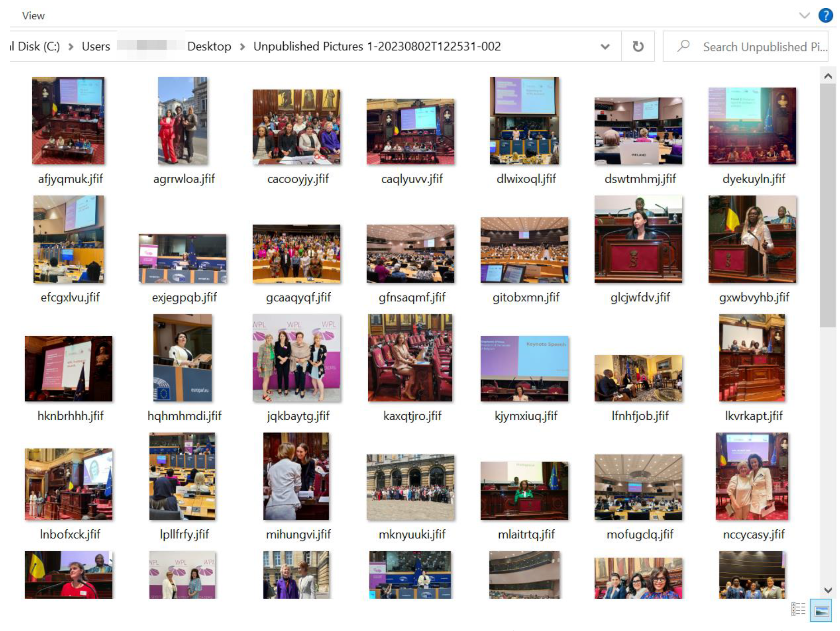Switch to Details view layout icon
This screenshot has height=631, width=840.
coord(798,609)
